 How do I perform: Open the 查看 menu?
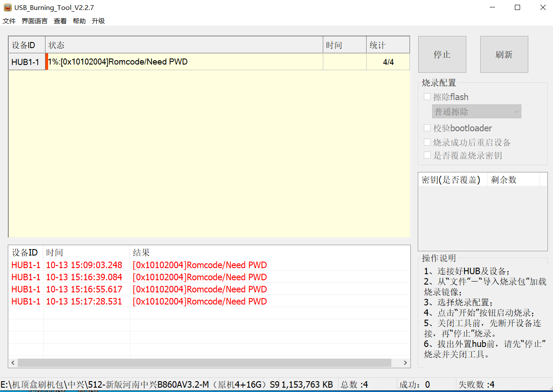[x=60, y=21]
